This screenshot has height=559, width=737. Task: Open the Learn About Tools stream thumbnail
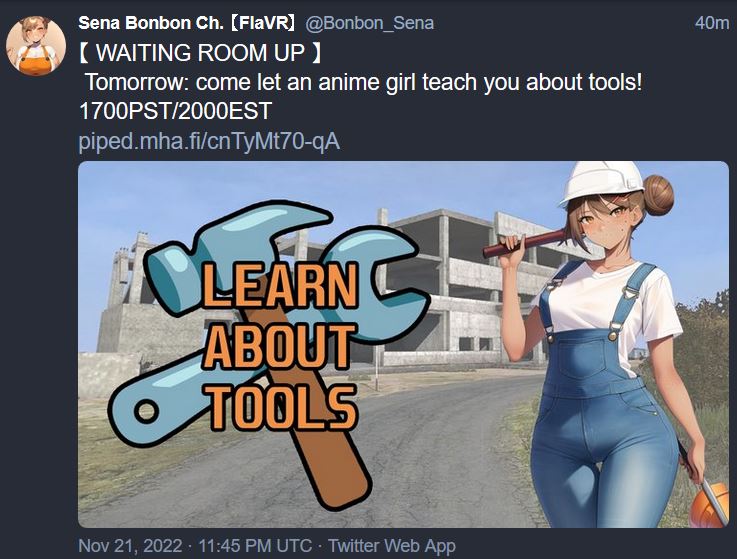pyautogui.click(x=403, y=344)
